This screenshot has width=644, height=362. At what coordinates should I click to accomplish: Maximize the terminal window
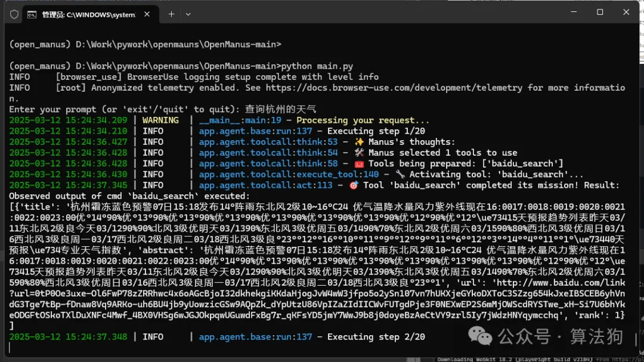[x=600, y=12]
